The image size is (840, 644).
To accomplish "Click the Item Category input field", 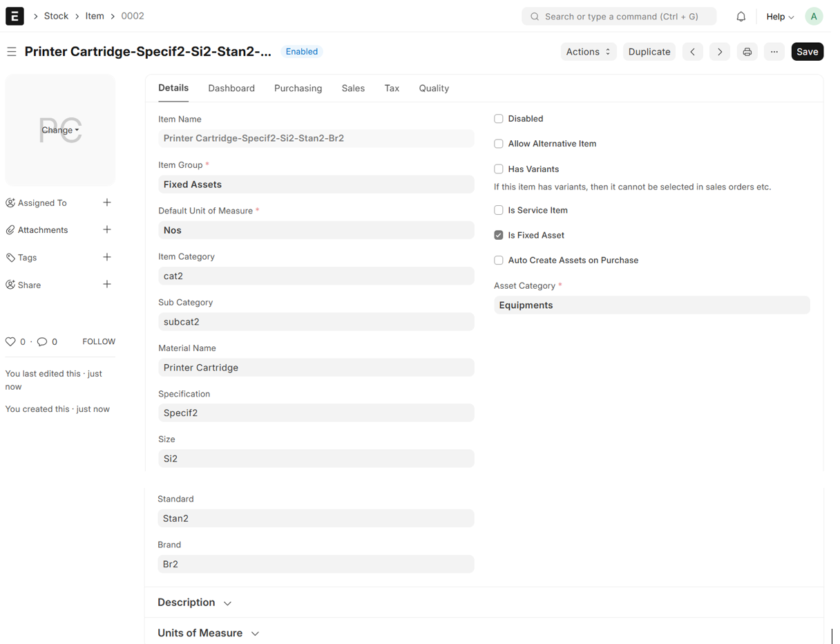I will [x=316, y=276].
